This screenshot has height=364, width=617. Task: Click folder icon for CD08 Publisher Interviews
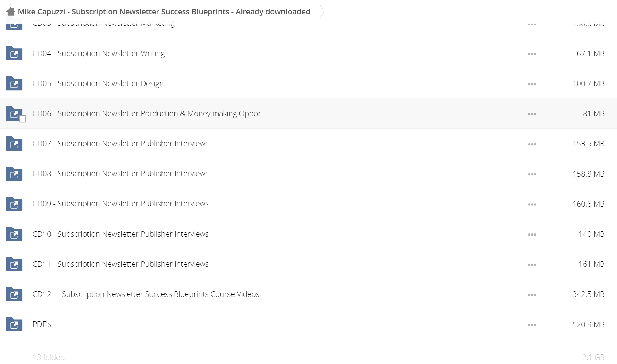coord(14,174)
